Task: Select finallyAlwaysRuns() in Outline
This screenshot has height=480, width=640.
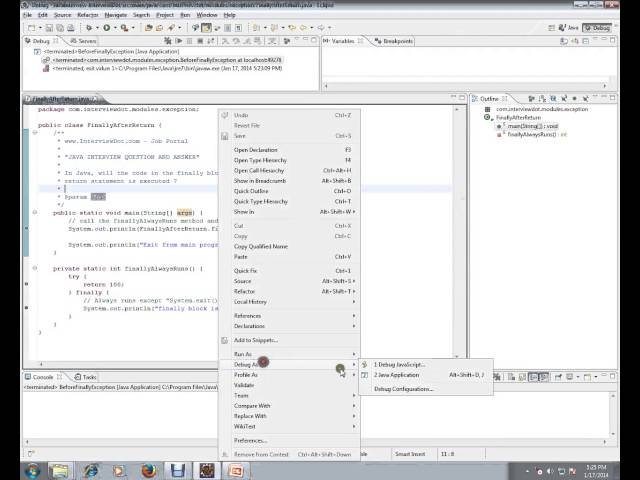Action: pos(532,134)
